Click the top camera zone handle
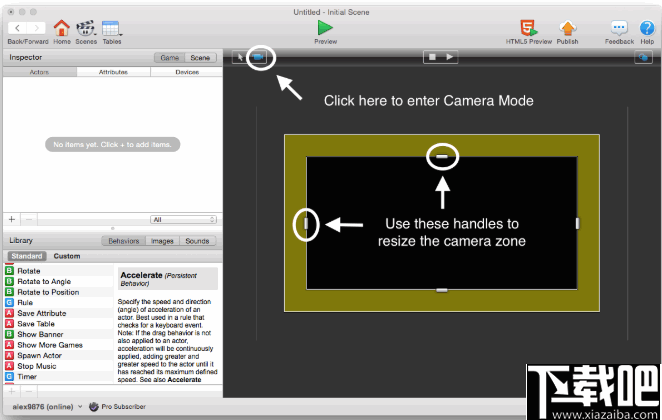662x420 pixels. coord(442,157)
